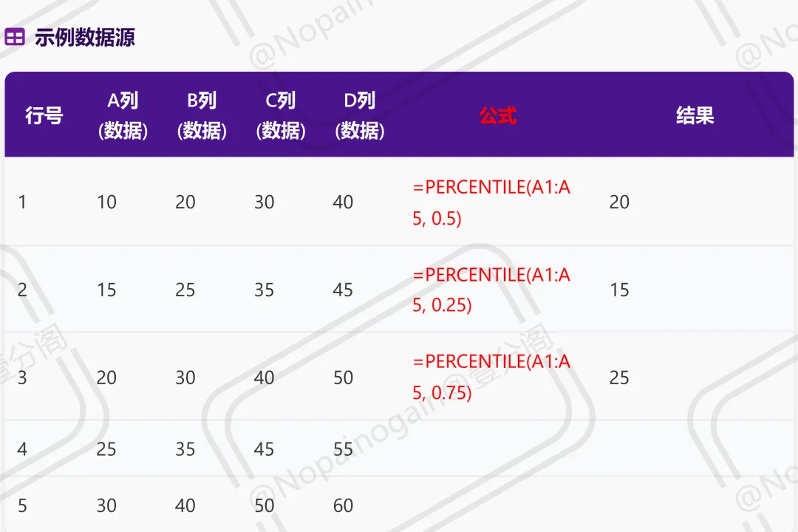Select the D列(数据) column header

pos(360,115)
